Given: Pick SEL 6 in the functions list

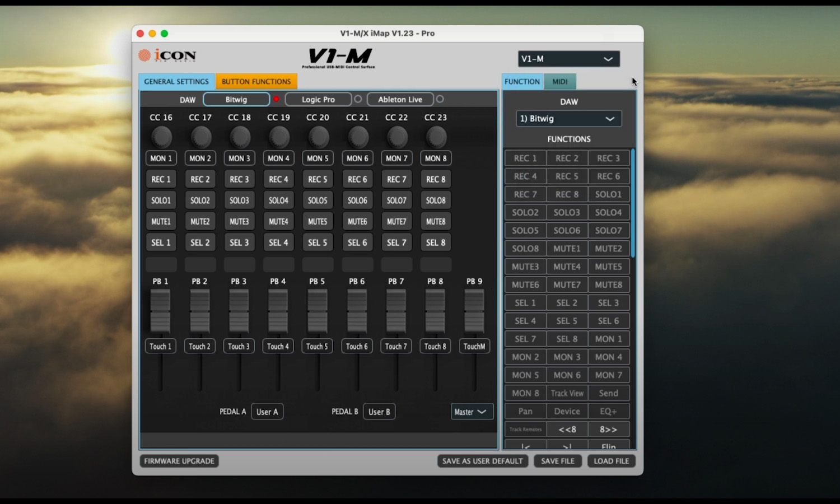Looking at the screenshot, I should [x=609, y=321].
